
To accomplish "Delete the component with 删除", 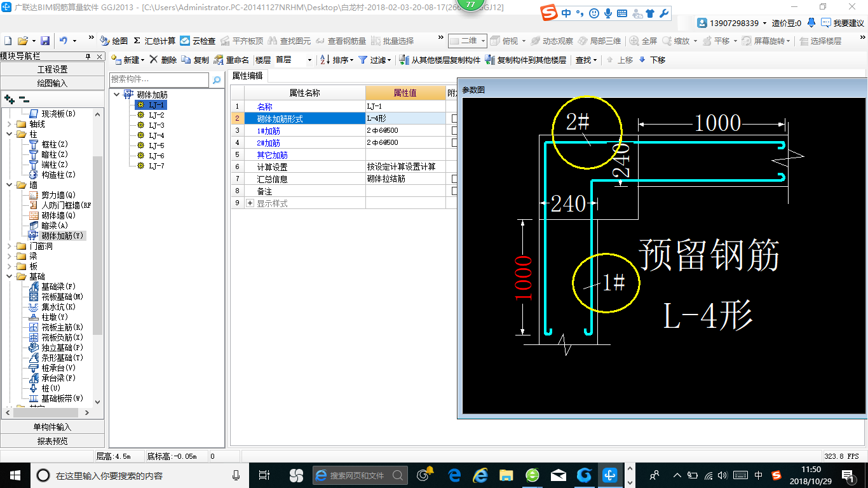I will (163, 60).
